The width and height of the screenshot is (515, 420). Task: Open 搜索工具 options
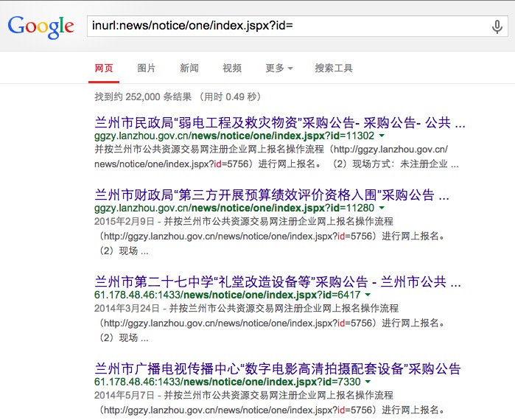point(334,69)
